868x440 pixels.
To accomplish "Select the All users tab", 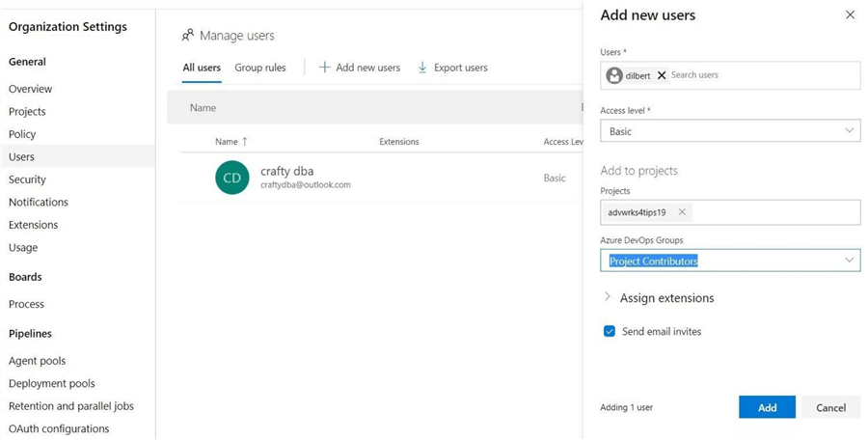I will click(202, 68).
